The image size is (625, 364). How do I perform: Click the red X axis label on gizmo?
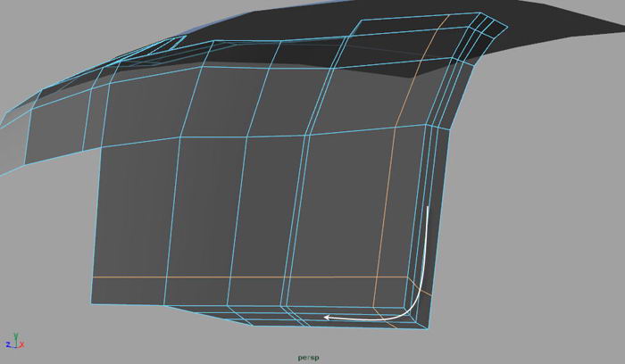tap(22, 344)
